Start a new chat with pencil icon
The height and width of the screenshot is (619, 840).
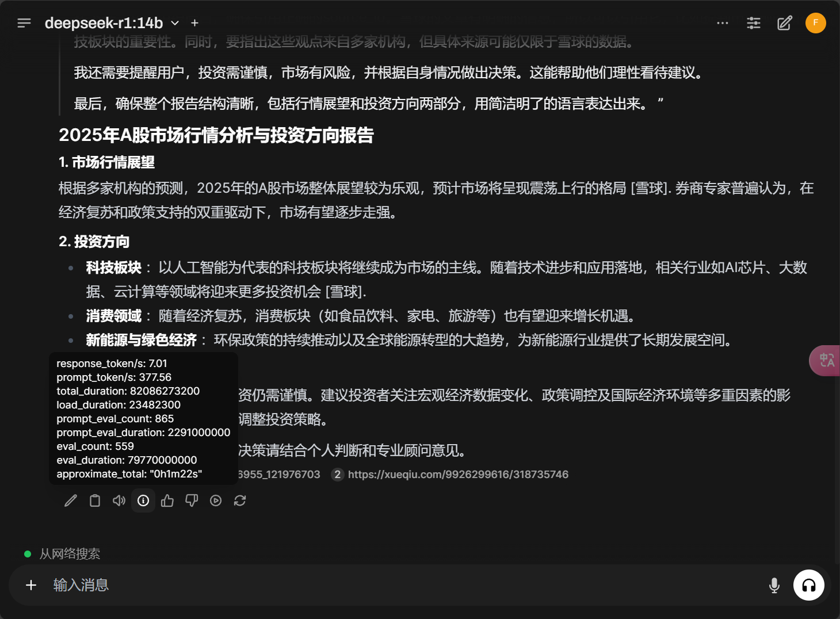pyautogui.click(x=785, y=23)
